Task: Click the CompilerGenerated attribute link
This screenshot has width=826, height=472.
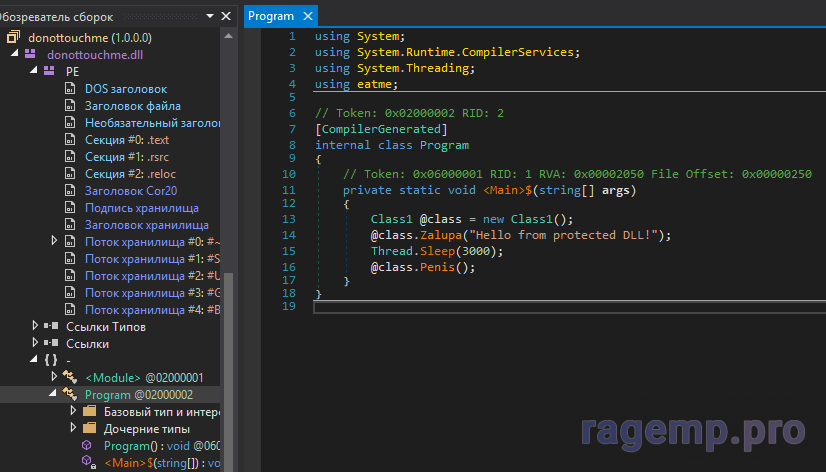Action: click(x=381, y=129)
